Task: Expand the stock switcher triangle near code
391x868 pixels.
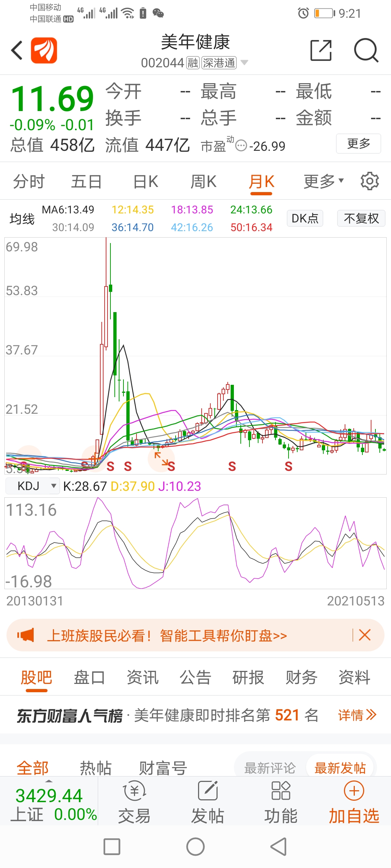Action: (245, 63)
